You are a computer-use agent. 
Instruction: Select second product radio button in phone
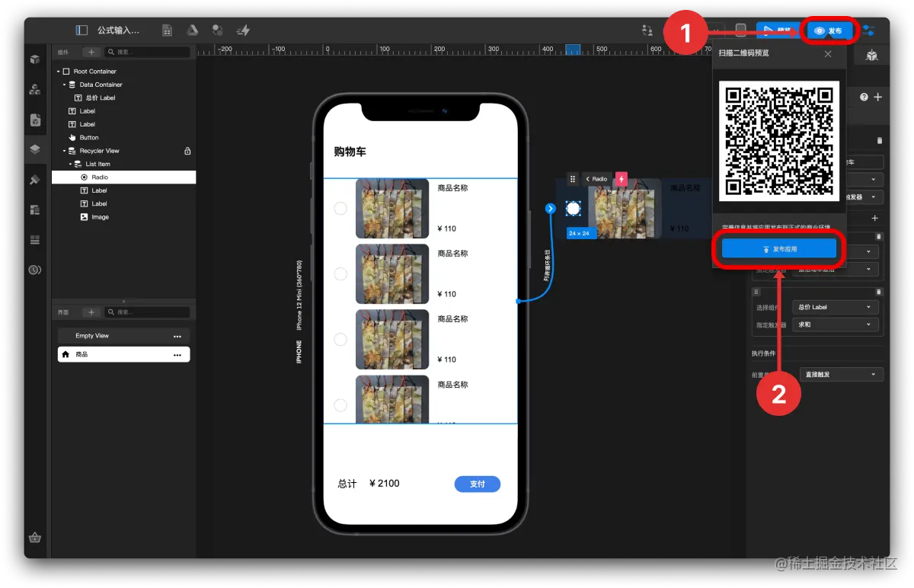point(340,273)
